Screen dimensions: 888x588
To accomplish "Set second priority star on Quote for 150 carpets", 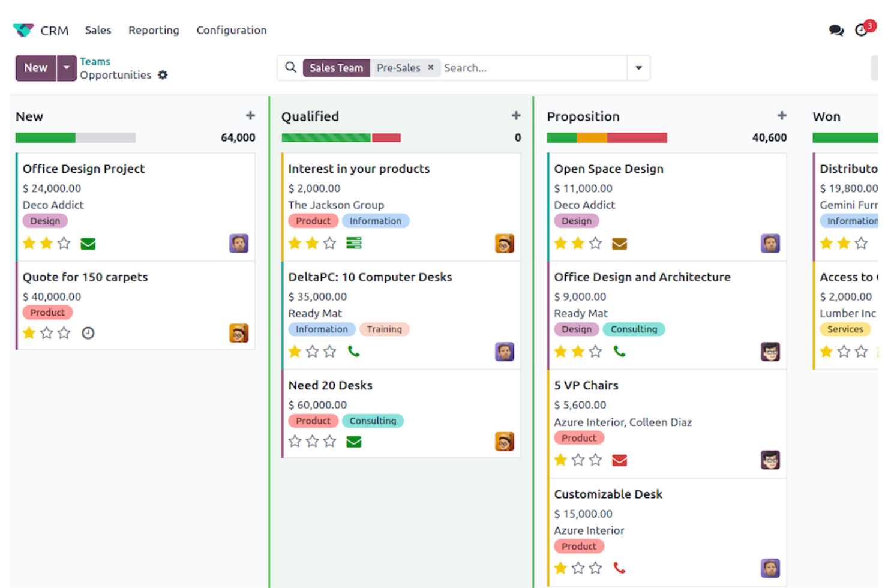I will tap(47, 333).
